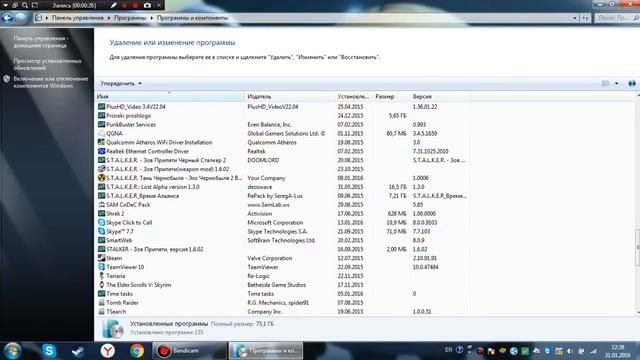Click the QGNA program icon

(x=101, y=133)
